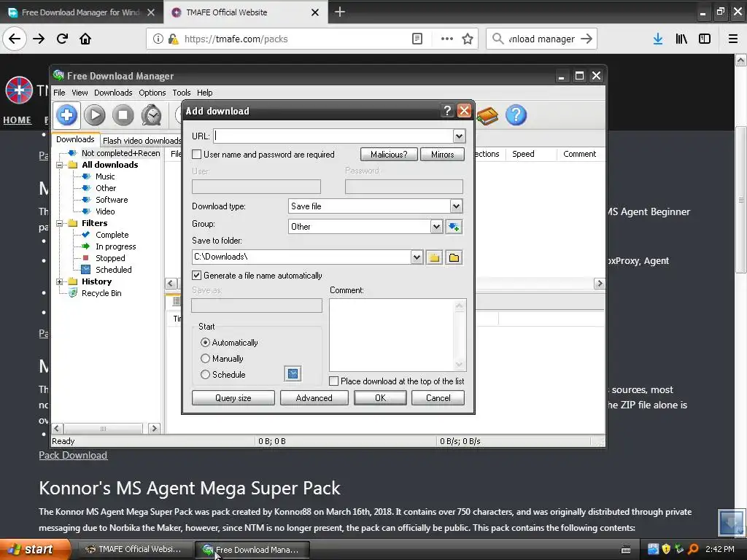The width and height of the screenshot is (747, 560).
Task: Click the question mark in Add download title bar
Action: [x=447, y=111]
